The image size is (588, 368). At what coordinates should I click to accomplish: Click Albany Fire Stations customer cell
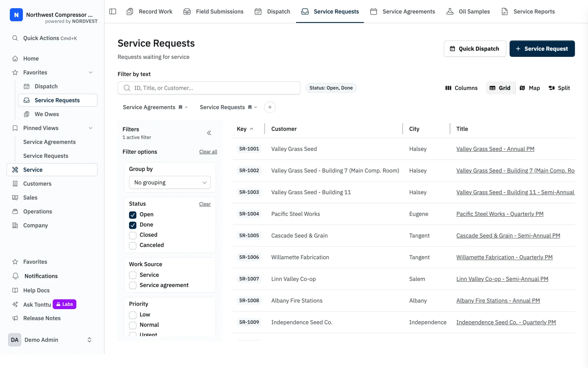click(297, 301)
